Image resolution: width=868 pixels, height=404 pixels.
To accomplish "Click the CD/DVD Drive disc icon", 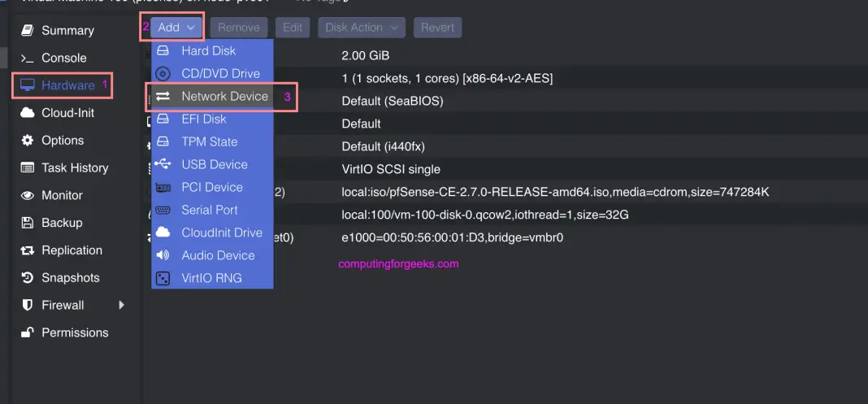I will [163, 73].
